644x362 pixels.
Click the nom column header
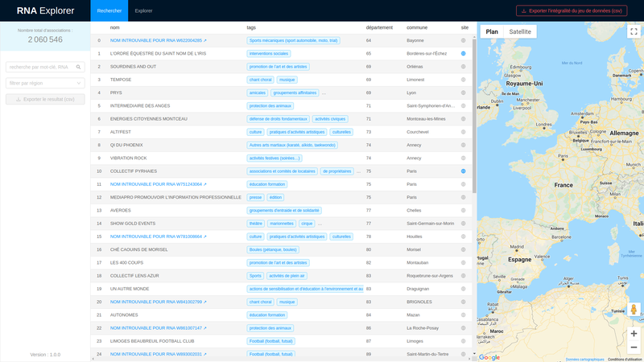tap(114, 27)
